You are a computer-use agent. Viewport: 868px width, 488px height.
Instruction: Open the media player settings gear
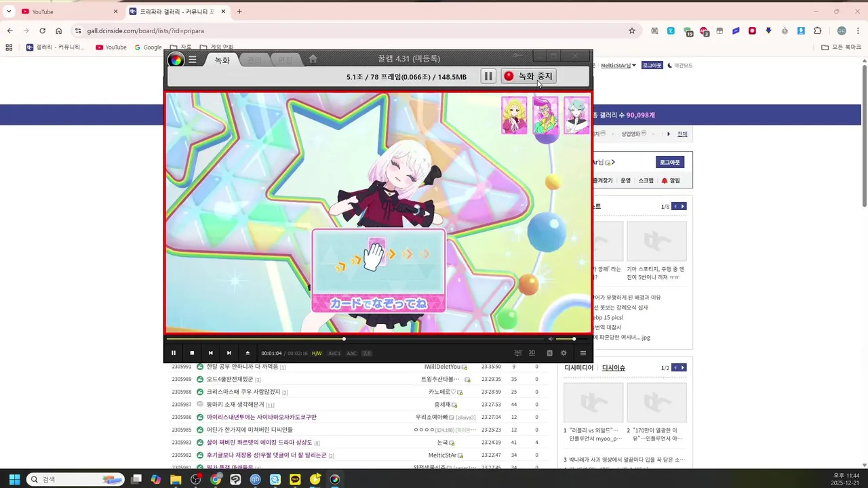coord(564,353)
